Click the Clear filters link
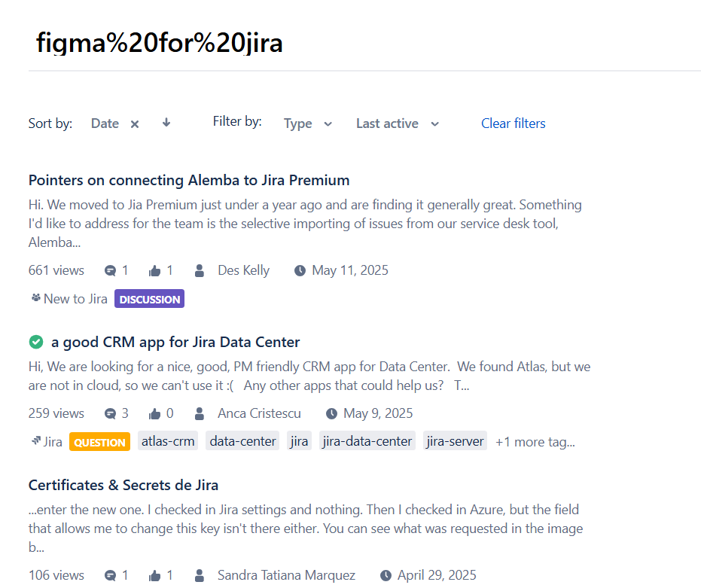 pos(514,123)
